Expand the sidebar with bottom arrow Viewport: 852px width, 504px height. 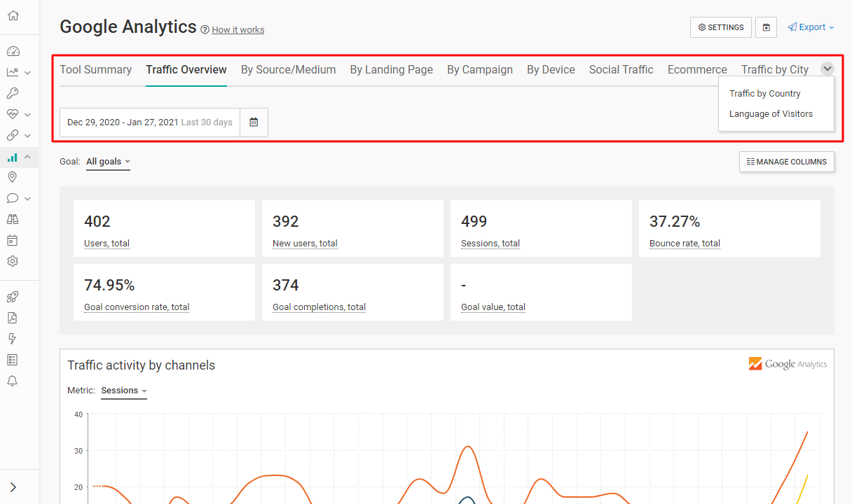coord(13,487)
